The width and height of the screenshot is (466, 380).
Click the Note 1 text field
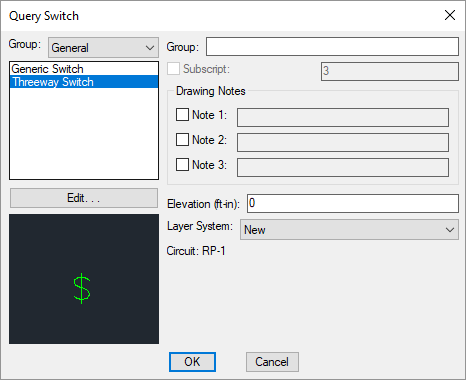pyautogui.click(x=343, y=117)
